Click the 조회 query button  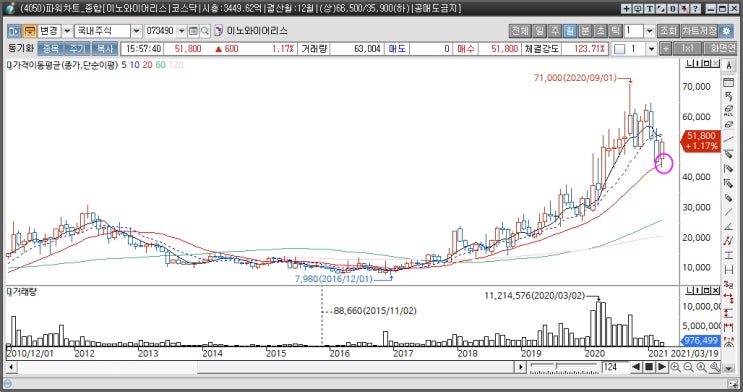(668, 31)
